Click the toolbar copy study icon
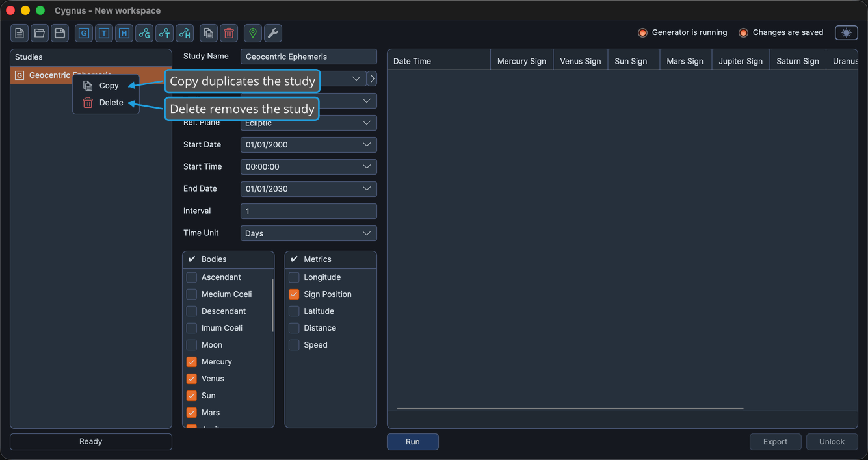This screenshot has width=868, height=460. tap(209, 33)
